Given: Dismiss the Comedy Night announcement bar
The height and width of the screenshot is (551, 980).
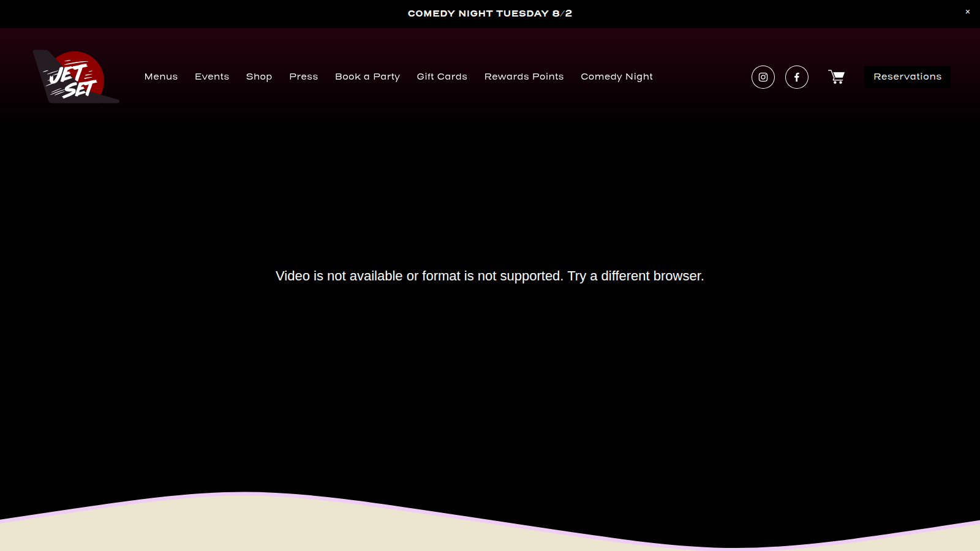Looking at the screenshot, I should [968, 12].
